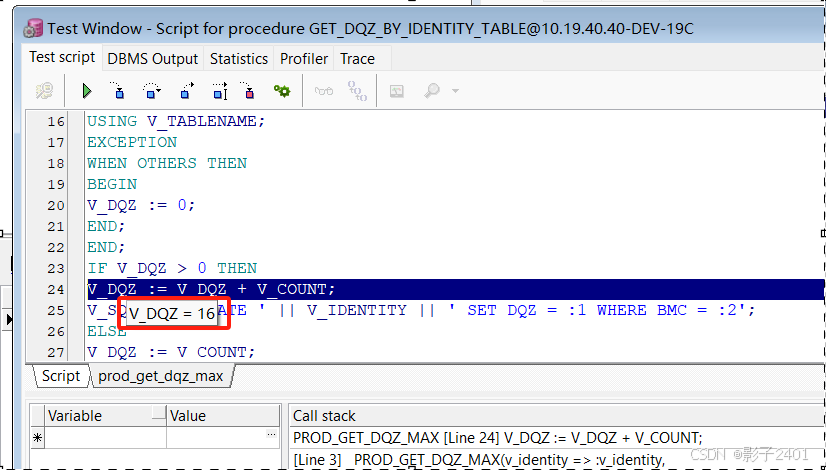Viewport: 826px width, 470px height.
Task: Open the dropdown arrow beside the magnifier icon
Action: [x=455, y=91]
